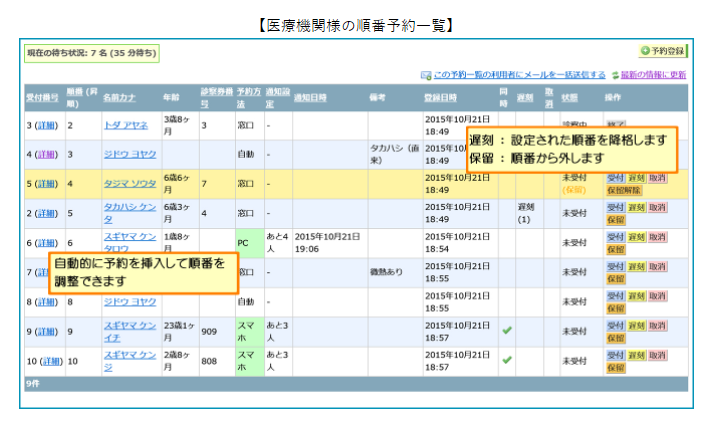
Task: Click 保留 in the 微熱あり row
Action: pos(616,279)
